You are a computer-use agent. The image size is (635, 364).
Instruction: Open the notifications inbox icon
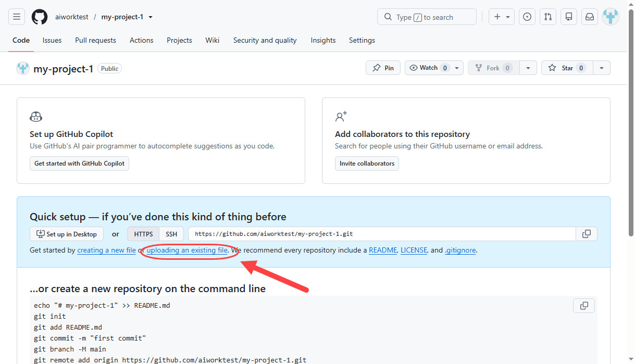pyautogui.click(x=590, y=17)
